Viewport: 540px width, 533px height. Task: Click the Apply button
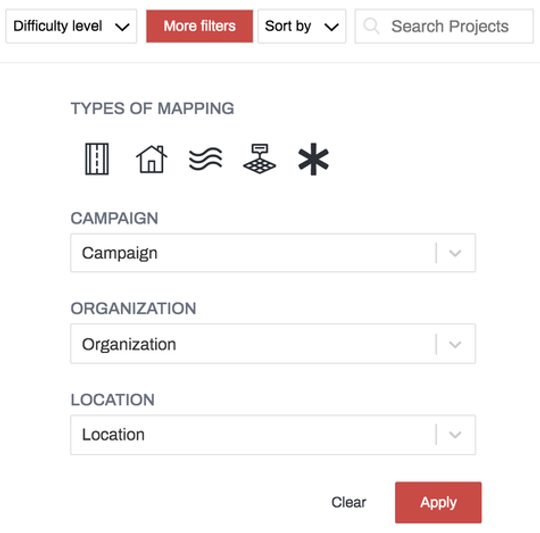click(438, 502)
